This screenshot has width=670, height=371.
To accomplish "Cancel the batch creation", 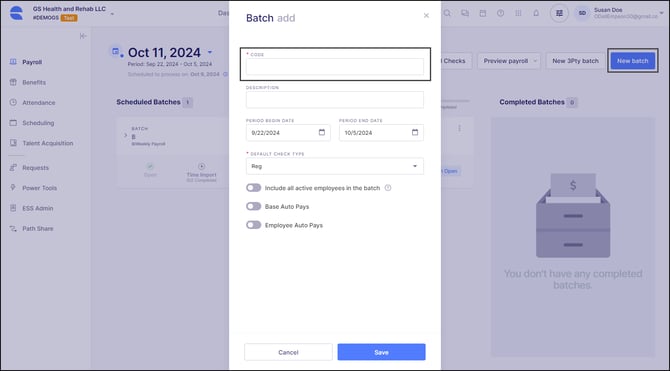I will 288,352.
